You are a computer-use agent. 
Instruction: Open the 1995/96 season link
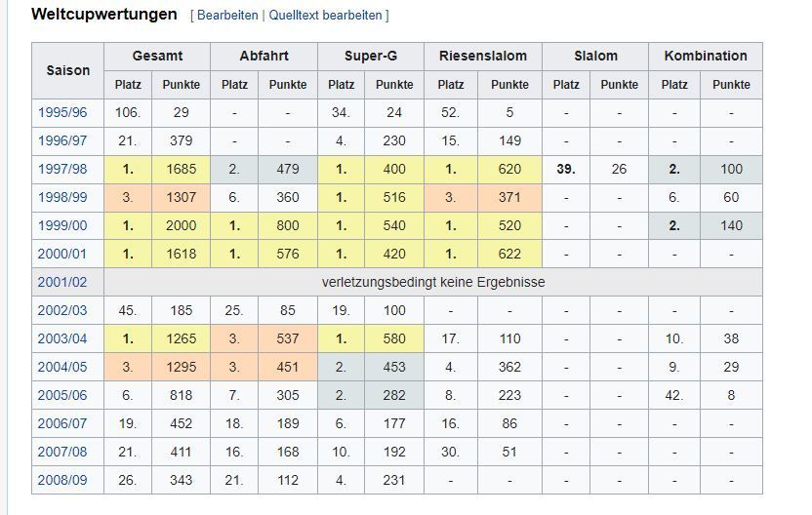[62, 112]
